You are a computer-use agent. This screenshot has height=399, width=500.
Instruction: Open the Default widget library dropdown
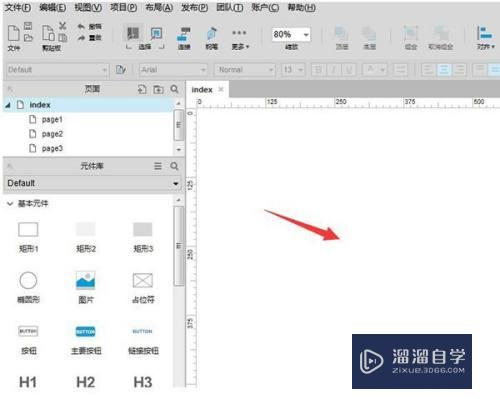93,183
